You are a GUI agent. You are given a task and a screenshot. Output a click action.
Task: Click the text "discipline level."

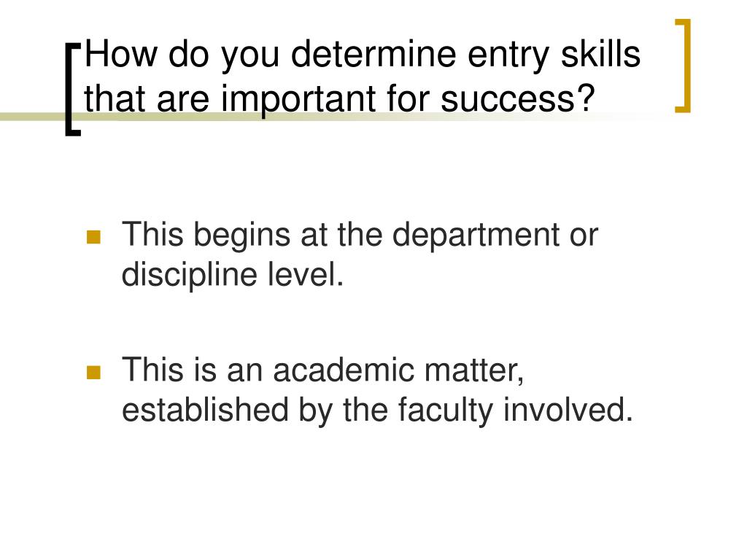click(x=233, y=276)
